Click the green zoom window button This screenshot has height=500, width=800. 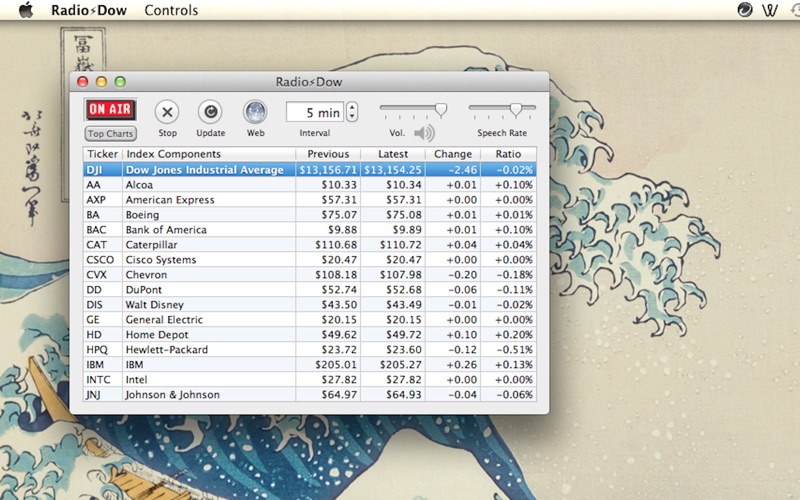point(120,82)
